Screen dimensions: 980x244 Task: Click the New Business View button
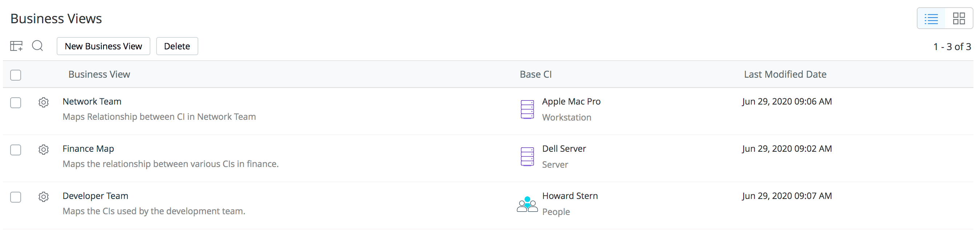click(103, 46)
